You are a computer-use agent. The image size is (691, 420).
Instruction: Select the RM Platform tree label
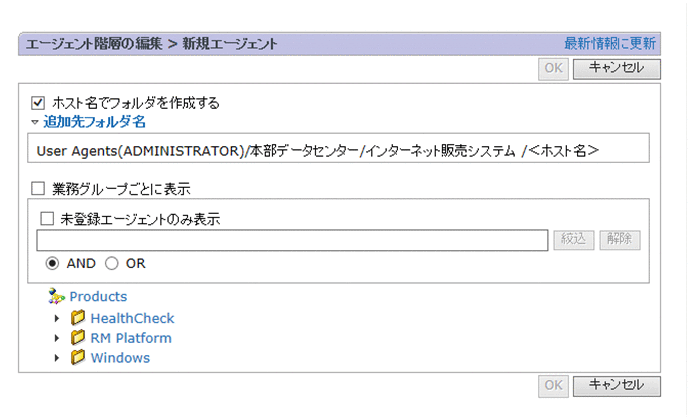[x=131, y=338]
